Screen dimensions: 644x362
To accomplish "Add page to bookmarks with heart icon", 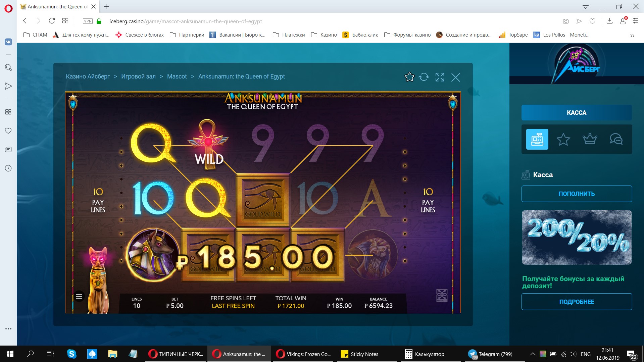I will [x=593, y=21].
